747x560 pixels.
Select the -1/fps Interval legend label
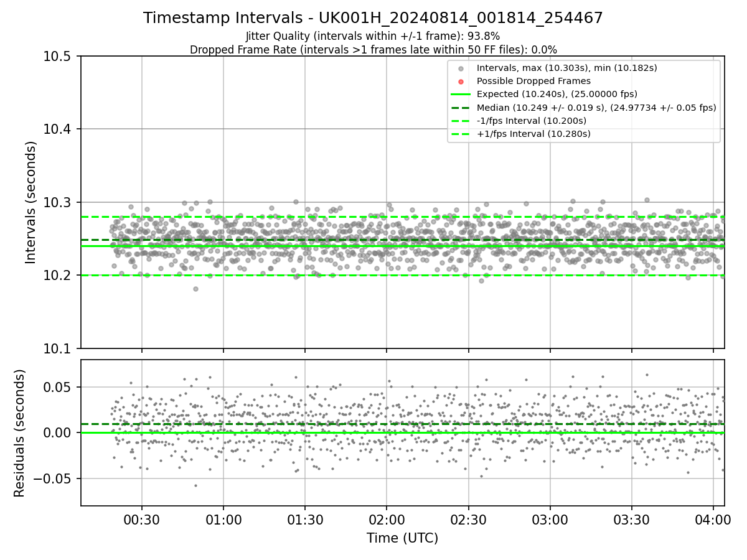[x=531, y=121]
